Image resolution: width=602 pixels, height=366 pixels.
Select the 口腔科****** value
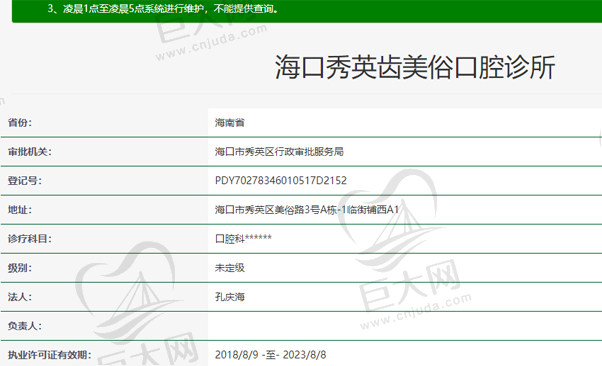click(x=243, y=239)
